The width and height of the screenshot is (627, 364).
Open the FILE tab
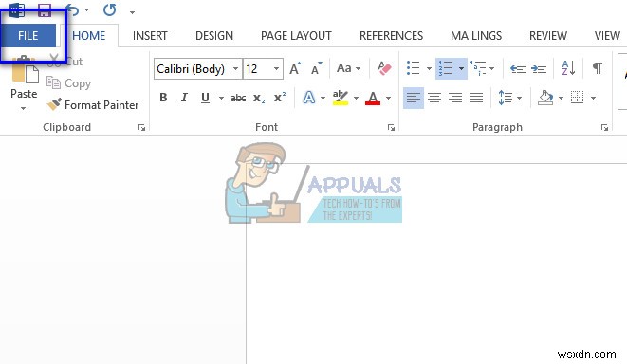coord(28,36)
